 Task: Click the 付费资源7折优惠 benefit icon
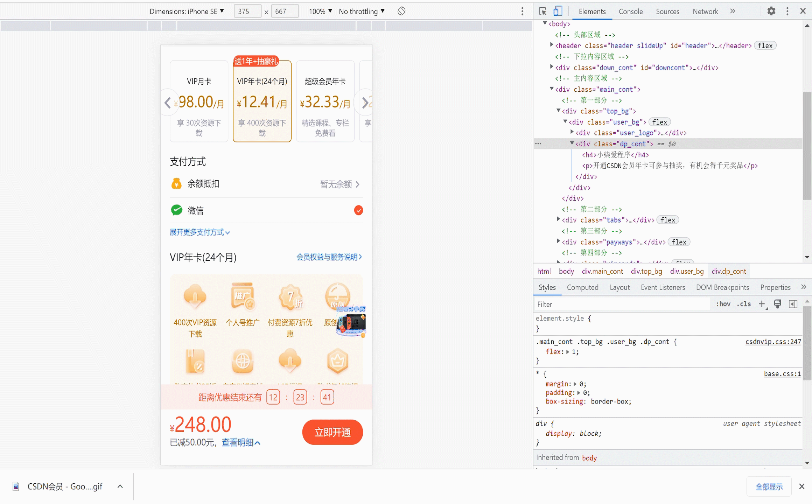pyautogui.click(x=290, y=297)
